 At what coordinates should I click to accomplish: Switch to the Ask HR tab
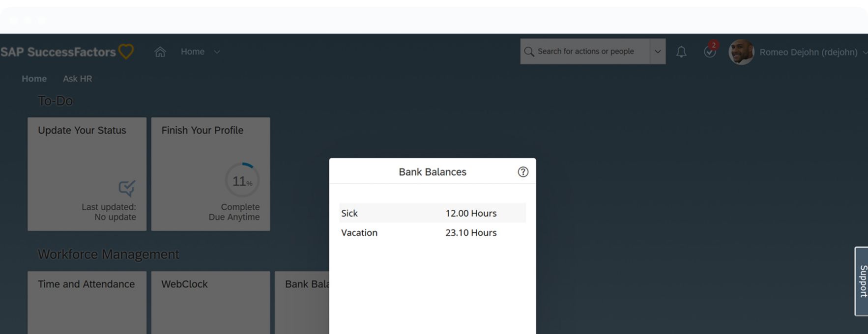tap(77, 79)
